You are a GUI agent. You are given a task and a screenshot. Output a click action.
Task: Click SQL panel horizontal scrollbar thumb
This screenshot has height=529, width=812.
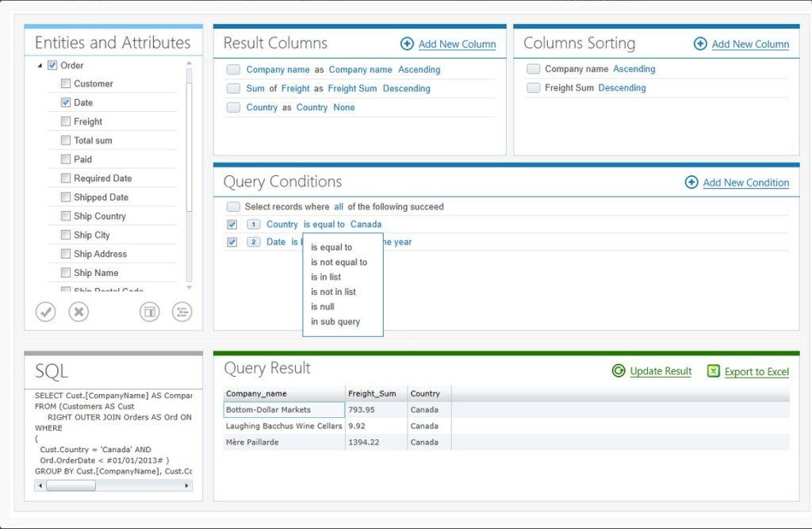pos(71,485)
